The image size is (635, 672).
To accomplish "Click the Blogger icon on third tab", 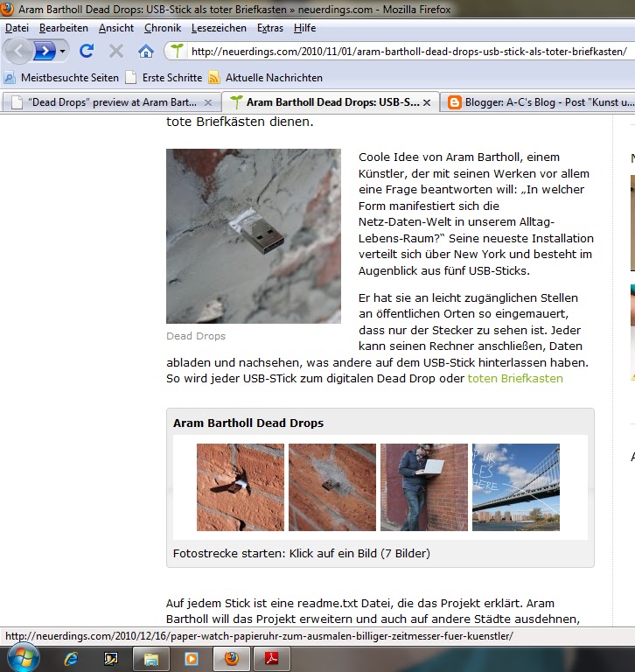I will (x=454, y=102).
